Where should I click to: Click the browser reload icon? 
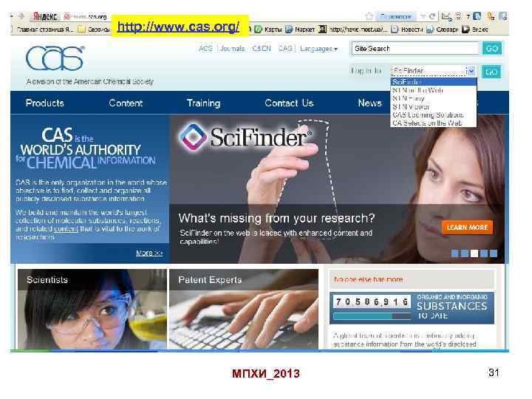tap(432, 16)
